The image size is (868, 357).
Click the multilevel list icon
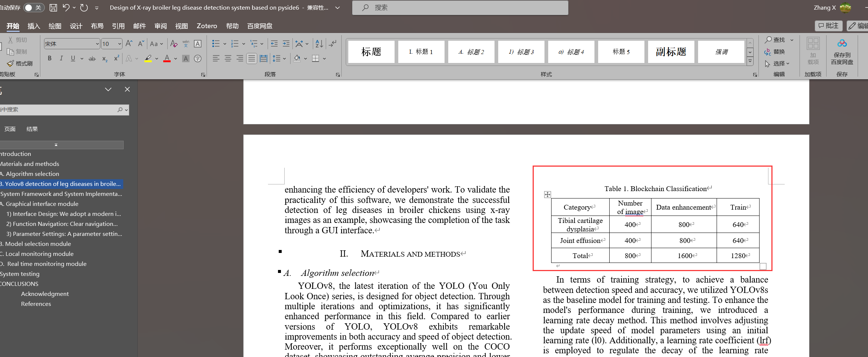coord(254,44)
